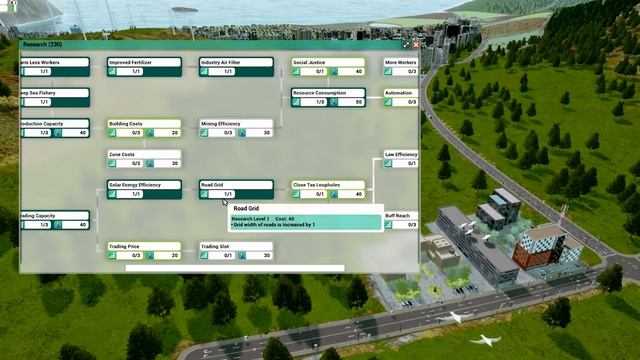Click the Mining Efficiency cost icon
The image size is (640, 360).
(x=242, y=133)
